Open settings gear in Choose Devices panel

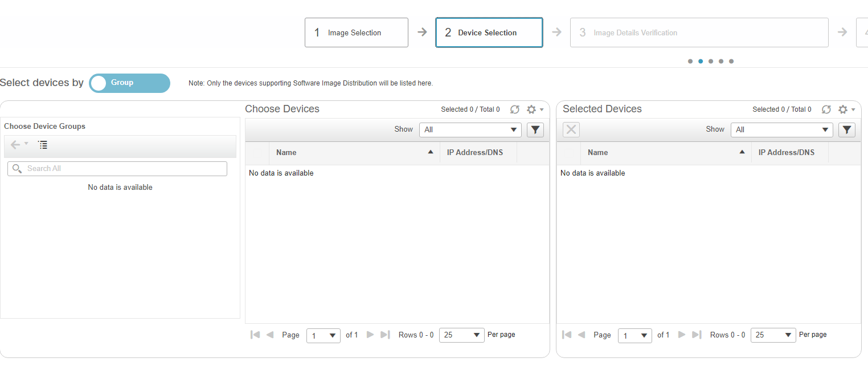[x=532, y=109]
